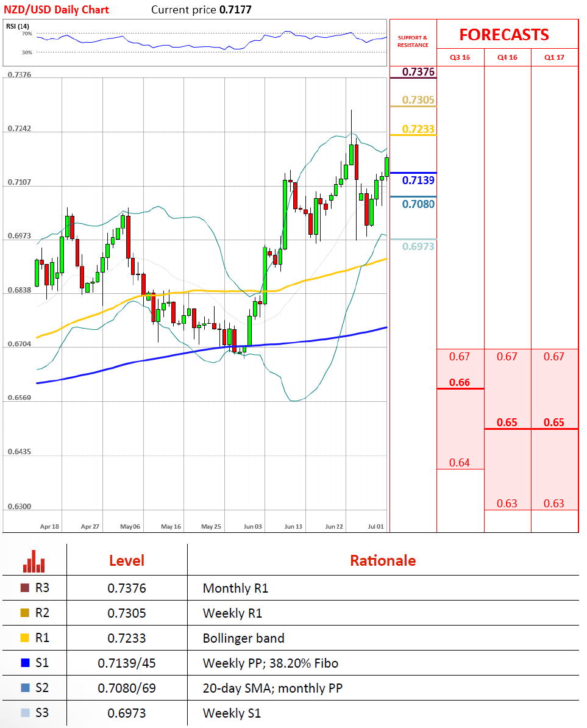Click the 0.7107 price axis label
The width and height of the screenshot is (587, 728).
tap(20, 182)
